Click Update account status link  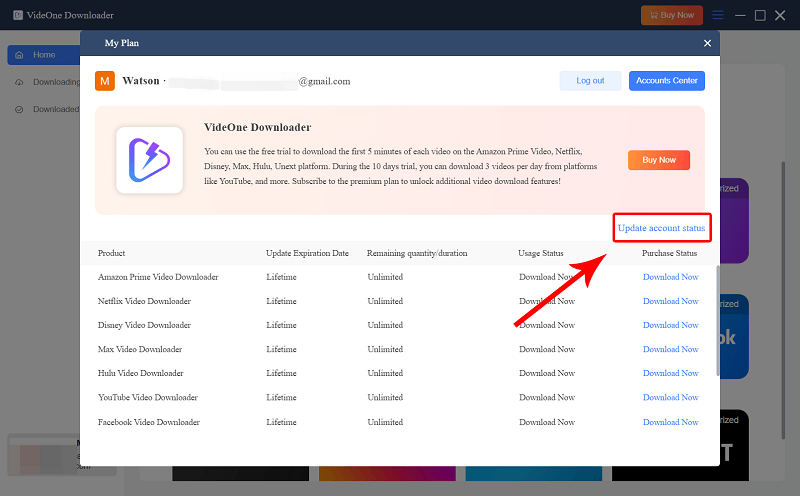click(x=661, y=228)
